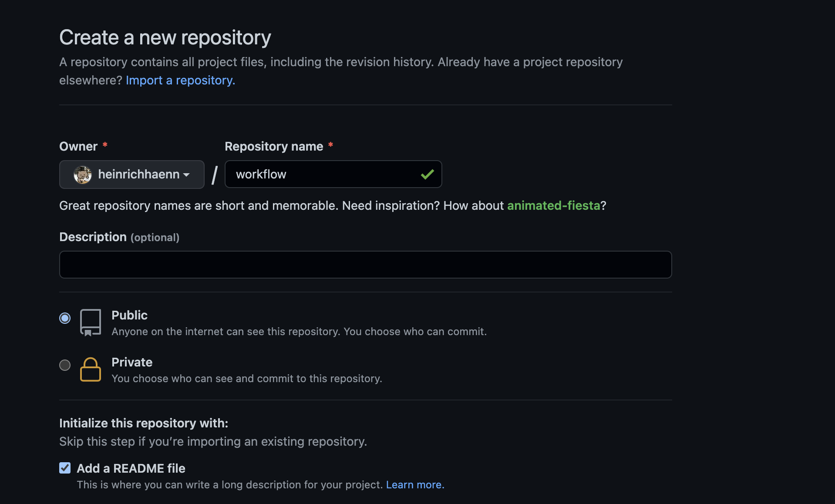Image resolution: width=835 pixels, height=504 pixels.
Task: Click the 'Add a README file' label text
Action: (131, 468)
